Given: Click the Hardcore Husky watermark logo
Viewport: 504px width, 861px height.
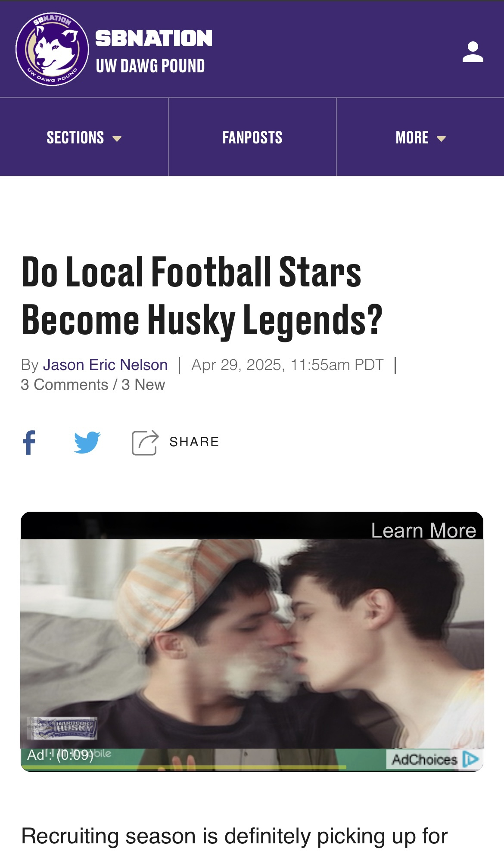Looking at the screenshot, I should point(62,728).
